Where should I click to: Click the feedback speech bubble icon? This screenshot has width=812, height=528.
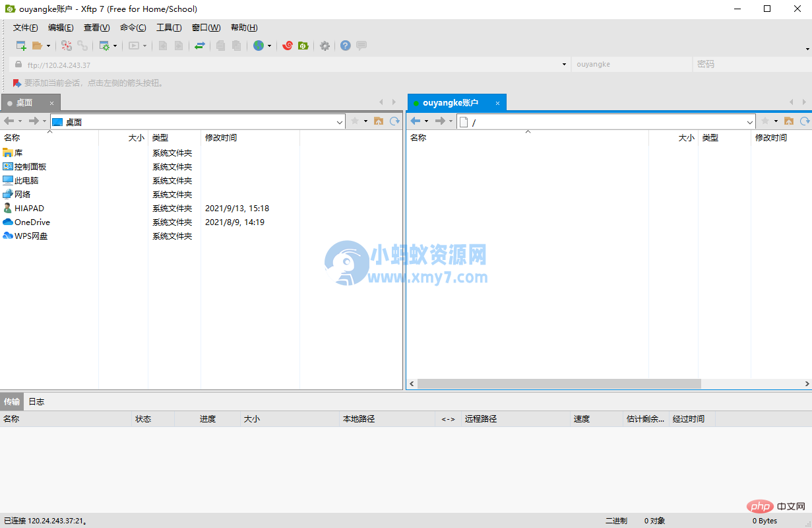[x=361, y=46]
